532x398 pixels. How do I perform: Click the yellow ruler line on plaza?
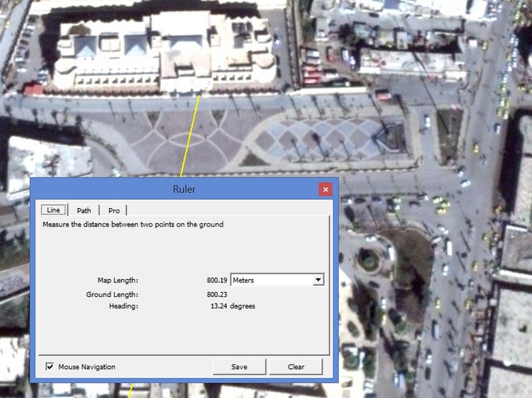pos(190,136)
